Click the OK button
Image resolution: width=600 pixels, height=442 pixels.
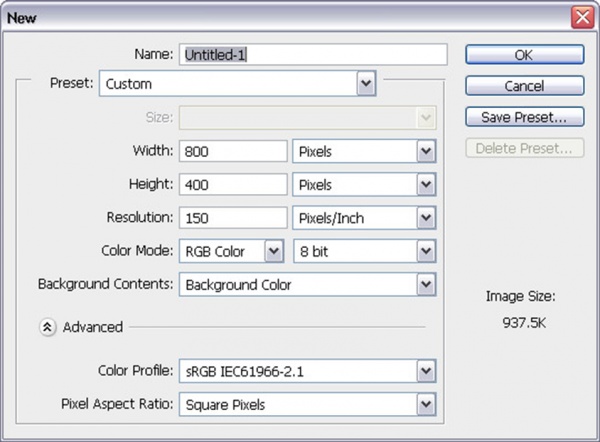coord(524,54)
